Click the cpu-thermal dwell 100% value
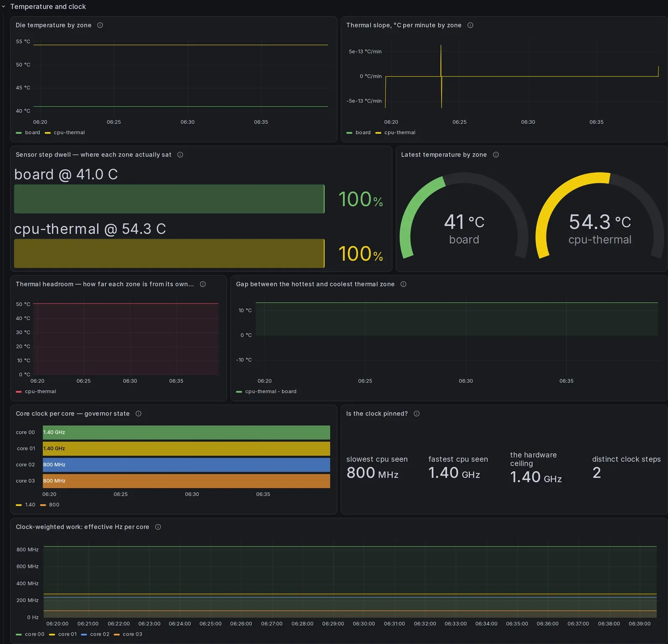 coord(361,254)
